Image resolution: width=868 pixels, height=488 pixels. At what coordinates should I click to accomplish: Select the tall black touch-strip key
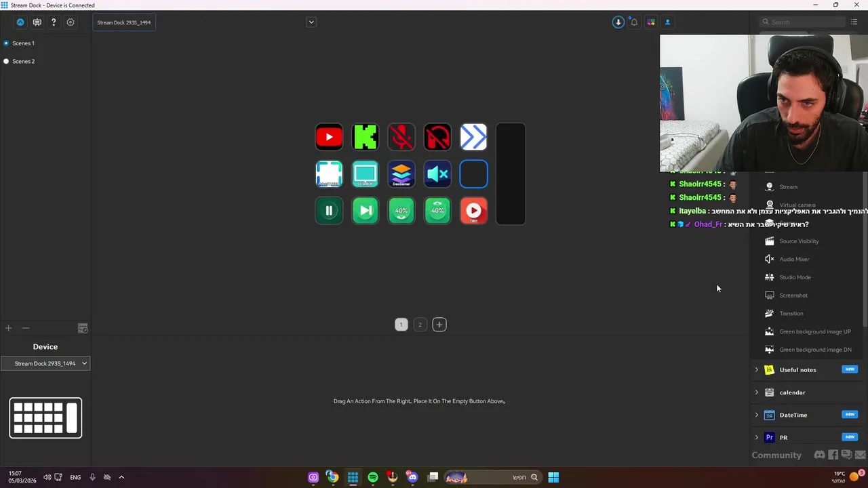pos(511,174)
